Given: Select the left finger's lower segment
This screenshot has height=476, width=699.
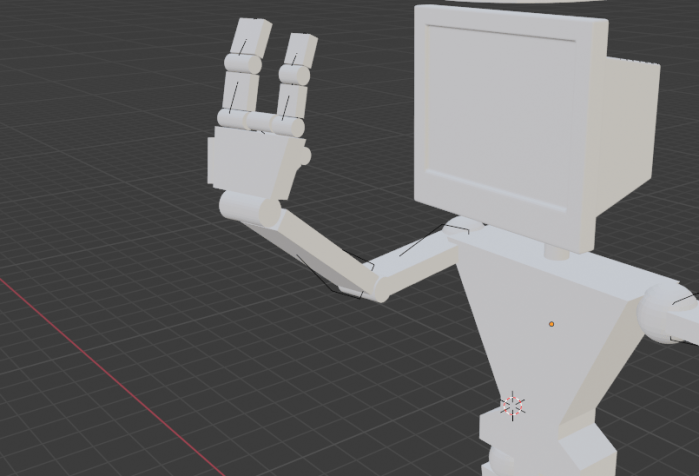Looking at the screenshot, I should tap(237, 95).
